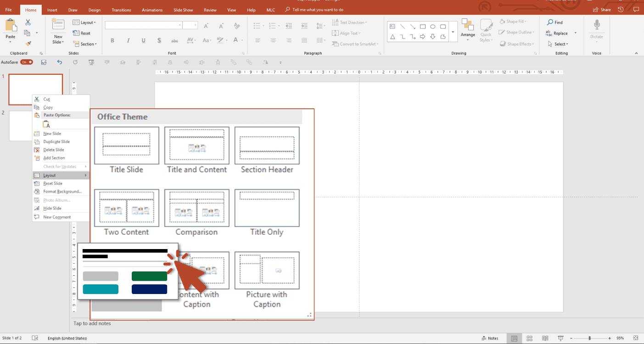
Task: Open Quick Styles in Drawing group
Action: tap(486, 30)
